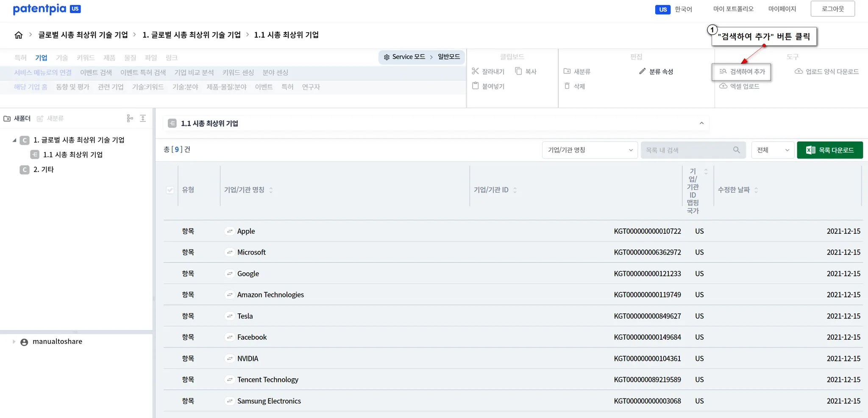Open the 키워드 센싱 menu item
This screenshot has height=418, width=868.
[x=238, y=72]
